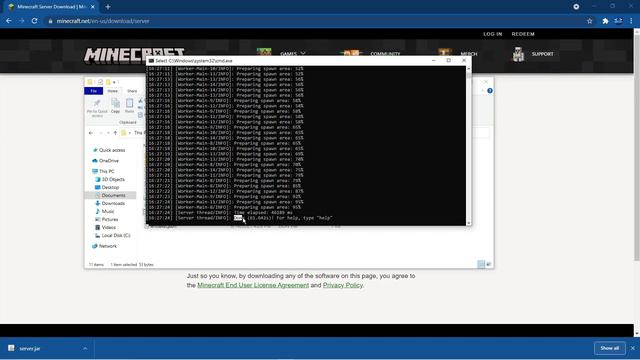Bookmark this page with the star icon
640x360 pixels.
coord(589,21)
